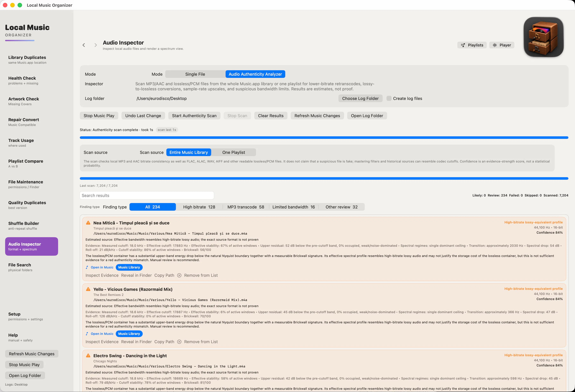
Task: Open Repair Convert in the sidebar
Action: point(32,122)
